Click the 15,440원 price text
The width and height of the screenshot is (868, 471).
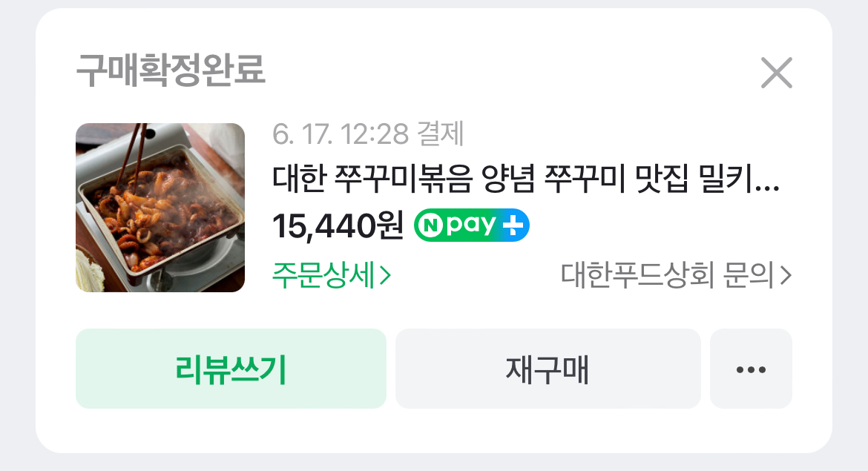click(338, 225)
